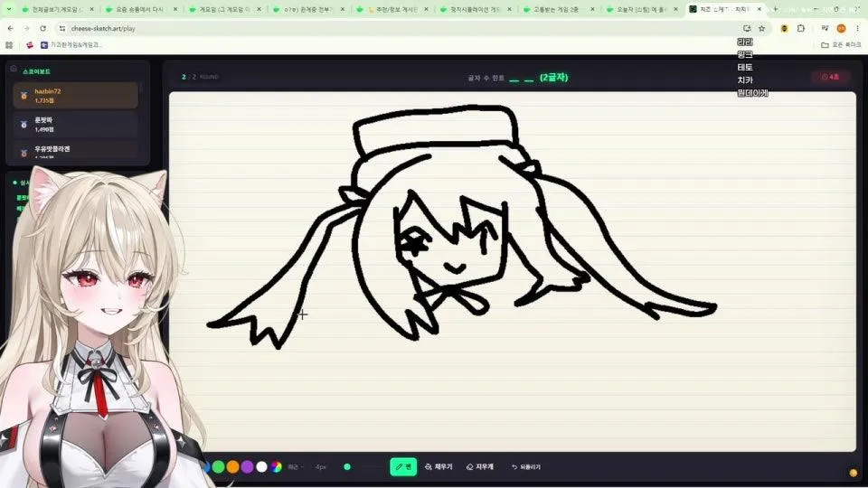Pick the green color swatch
The width and height of the screenshot is (868, 488).
[x=219, y=467]
